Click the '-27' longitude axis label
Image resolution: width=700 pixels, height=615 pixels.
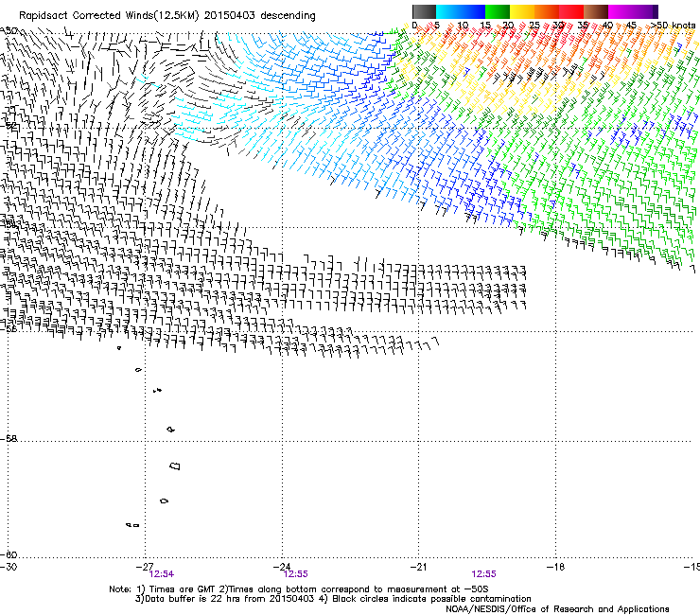[145, 567]
